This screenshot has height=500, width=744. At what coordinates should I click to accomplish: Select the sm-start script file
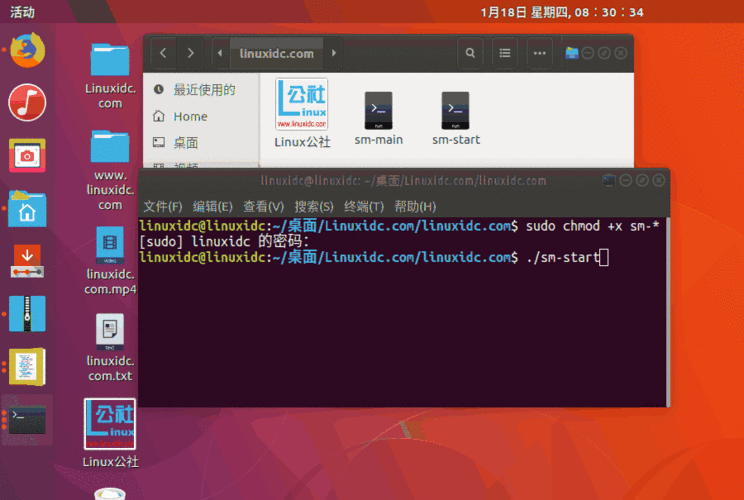(456, 119)
